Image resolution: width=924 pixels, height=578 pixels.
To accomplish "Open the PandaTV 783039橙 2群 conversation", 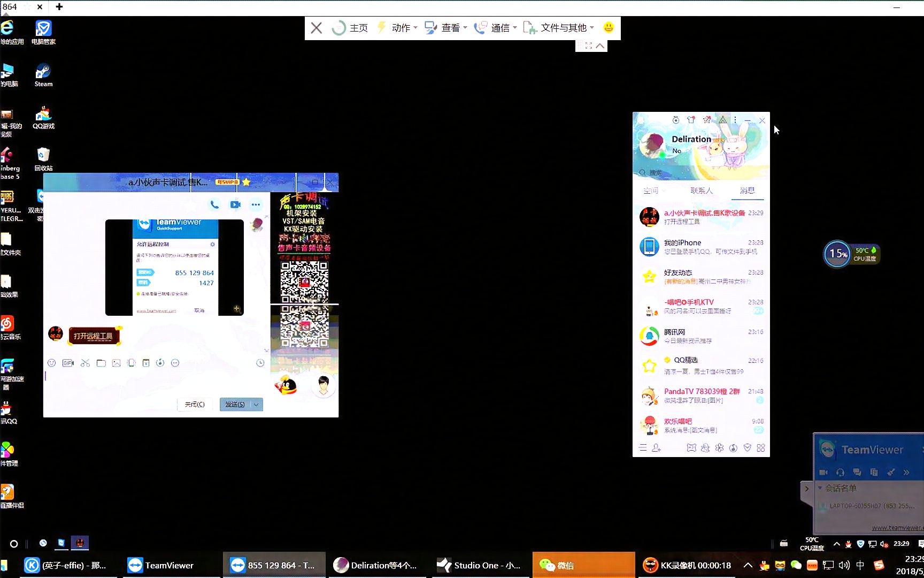I will point(701,396).
